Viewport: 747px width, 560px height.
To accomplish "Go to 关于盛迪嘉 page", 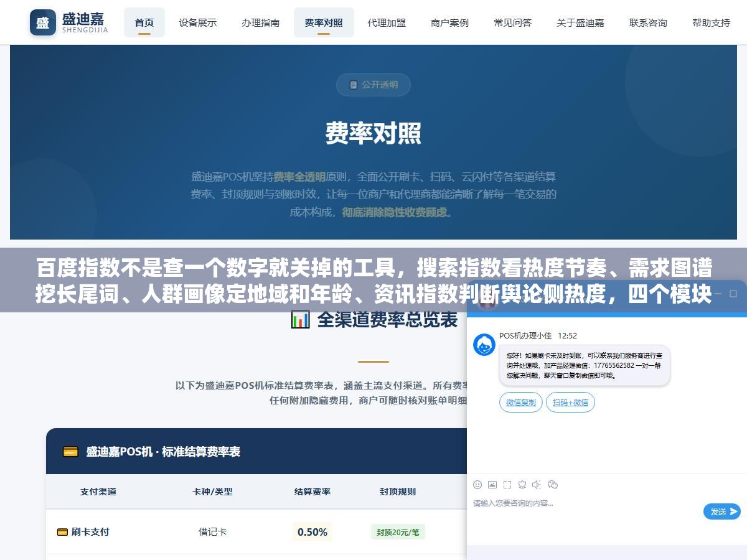I will [x=580, y=22].
